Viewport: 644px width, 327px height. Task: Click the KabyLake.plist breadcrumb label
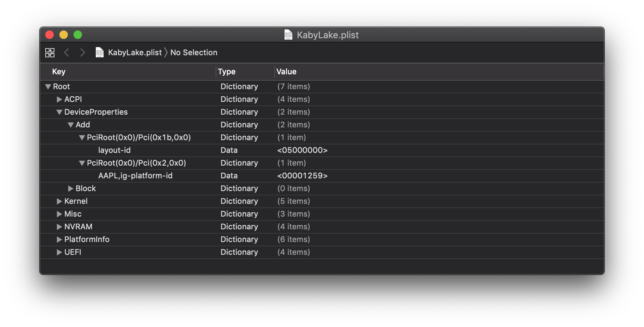(134, 52)
